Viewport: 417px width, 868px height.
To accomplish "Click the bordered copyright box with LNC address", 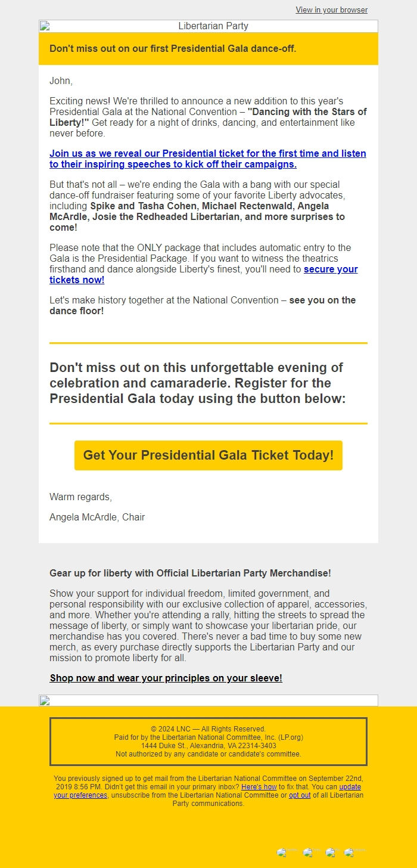I will pos(208,742).
